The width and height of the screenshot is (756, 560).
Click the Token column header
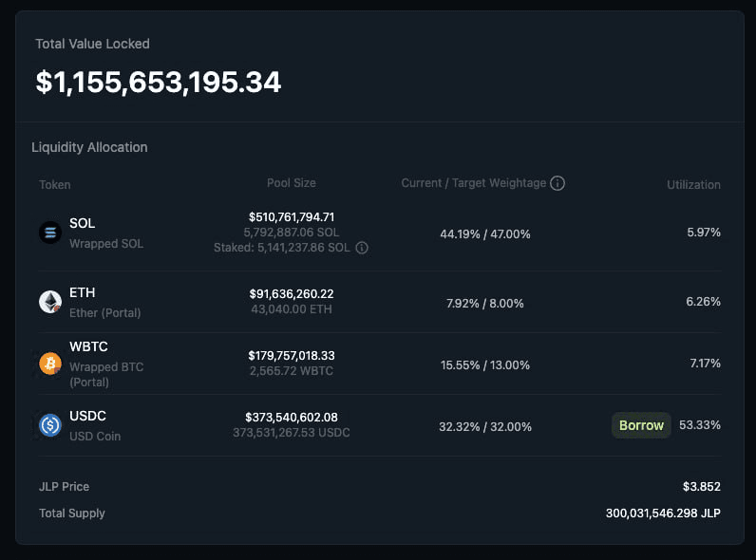(x=54, y=184)
